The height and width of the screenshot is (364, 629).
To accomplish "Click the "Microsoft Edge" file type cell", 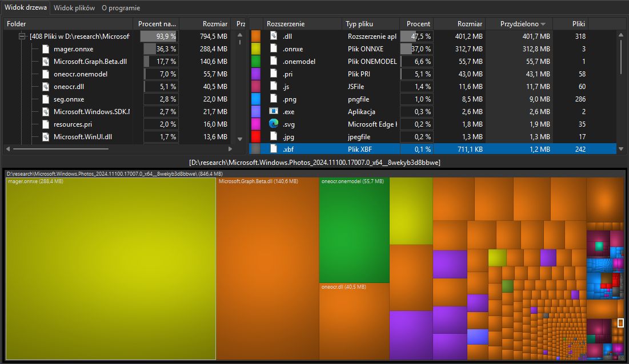I will [x=372, y=124].
